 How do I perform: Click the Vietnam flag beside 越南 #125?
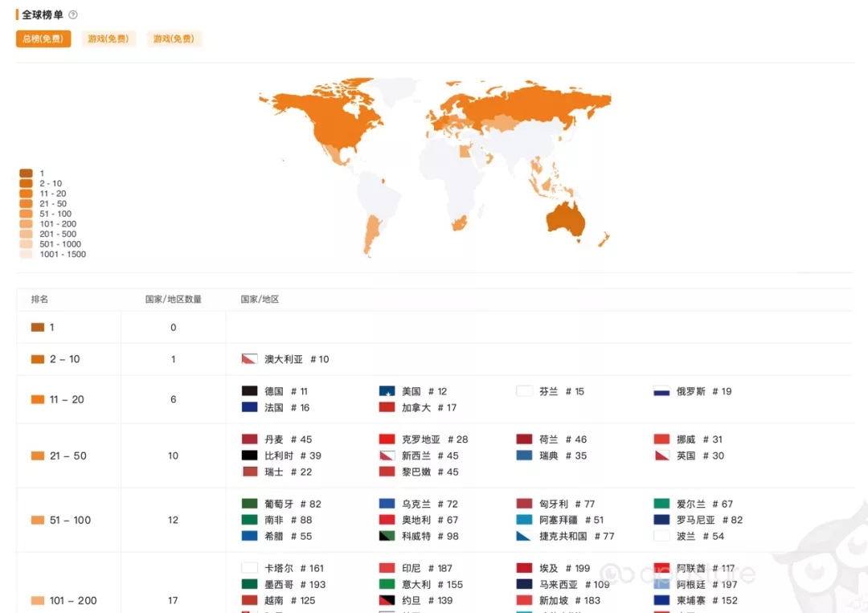(250, 600)
